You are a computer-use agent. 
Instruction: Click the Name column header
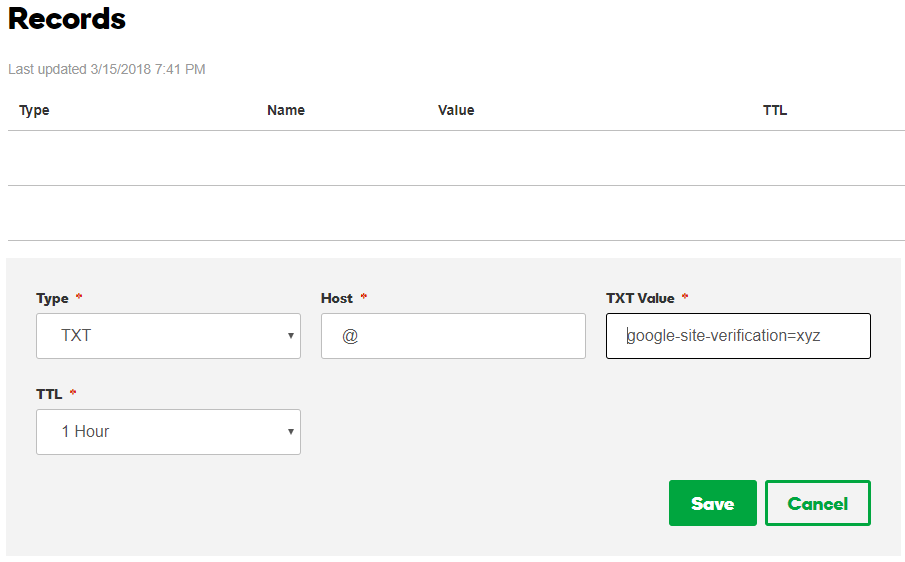[286, 110]
